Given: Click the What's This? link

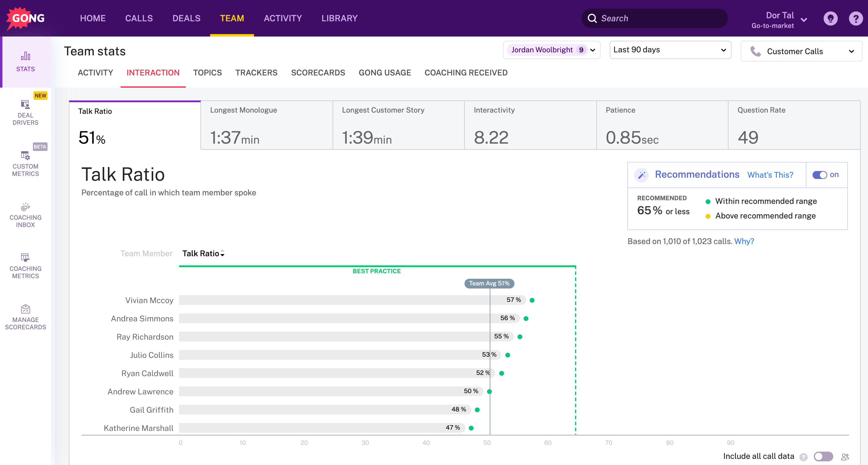Looking at the screenshot, I should click(770, 175).
